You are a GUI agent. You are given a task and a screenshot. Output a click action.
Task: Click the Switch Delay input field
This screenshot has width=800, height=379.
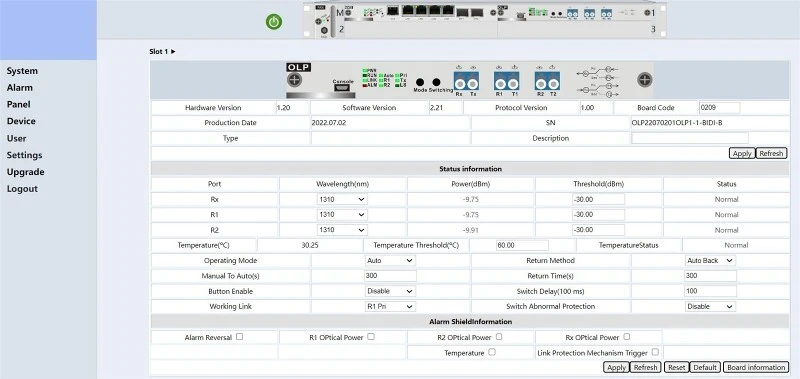[710, 291]
